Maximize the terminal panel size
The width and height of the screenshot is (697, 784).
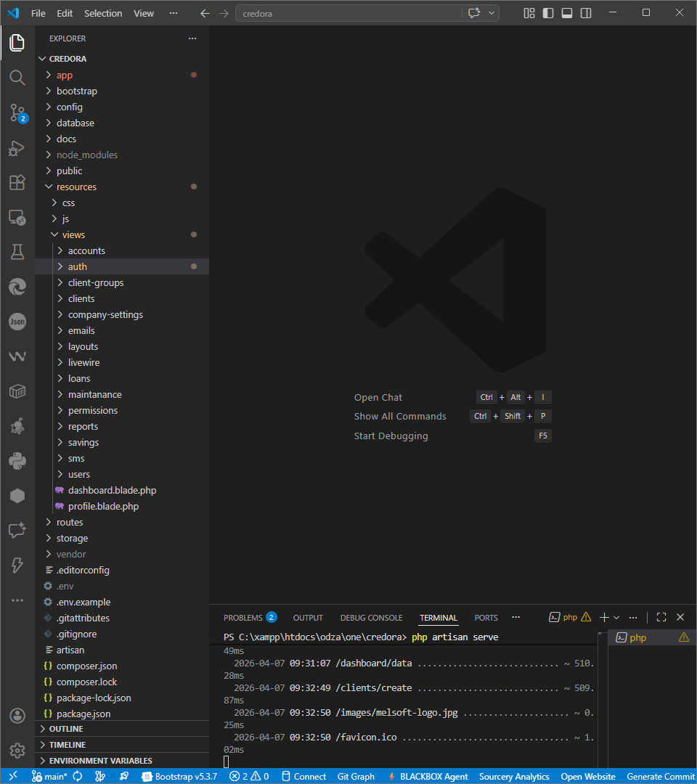pyautogui.click(x=661, y=617)
